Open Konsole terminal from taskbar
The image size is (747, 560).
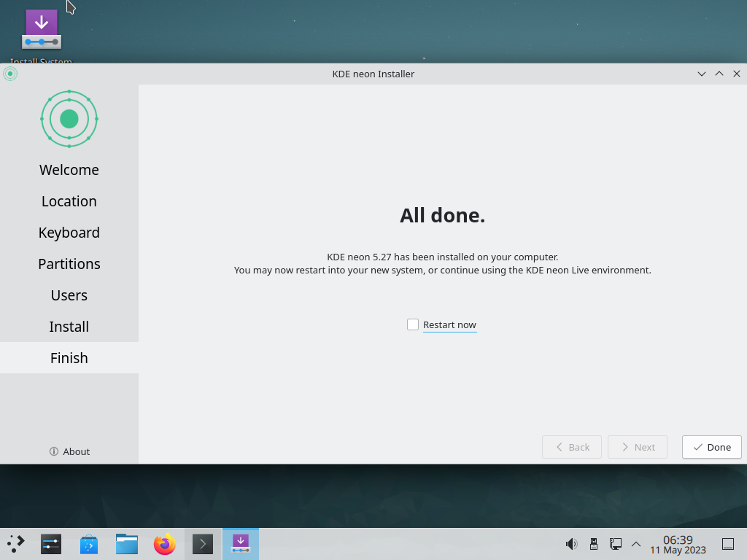203,544
